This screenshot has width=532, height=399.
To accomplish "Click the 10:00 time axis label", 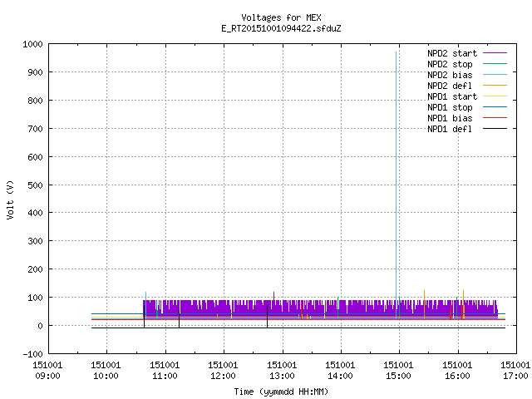I will (106, 376).
